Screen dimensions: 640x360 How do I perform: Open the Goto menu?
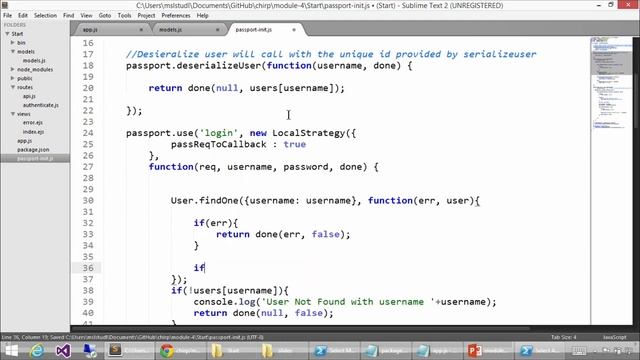pos(104,16)
